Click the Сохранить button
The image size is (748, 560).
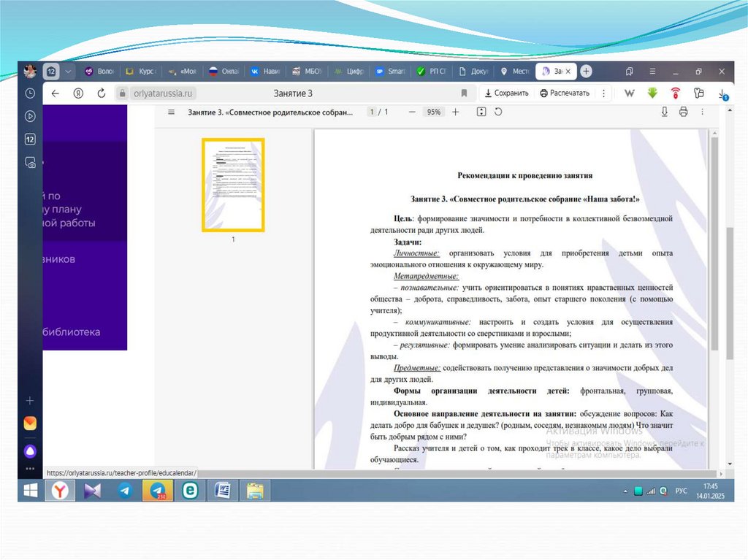coord(506,93)
